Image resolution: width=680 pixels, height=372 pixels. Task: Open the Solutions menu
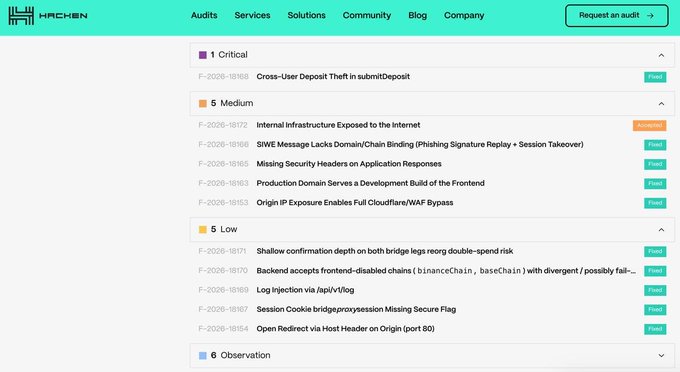[x=306, y=15]
